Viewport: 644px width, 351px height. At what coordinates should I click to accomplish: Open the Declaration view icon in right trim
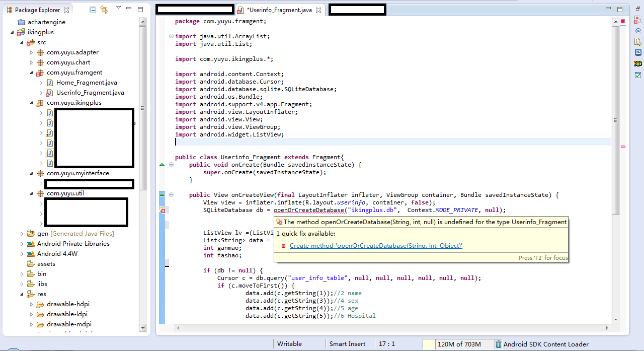coord(638,42)
